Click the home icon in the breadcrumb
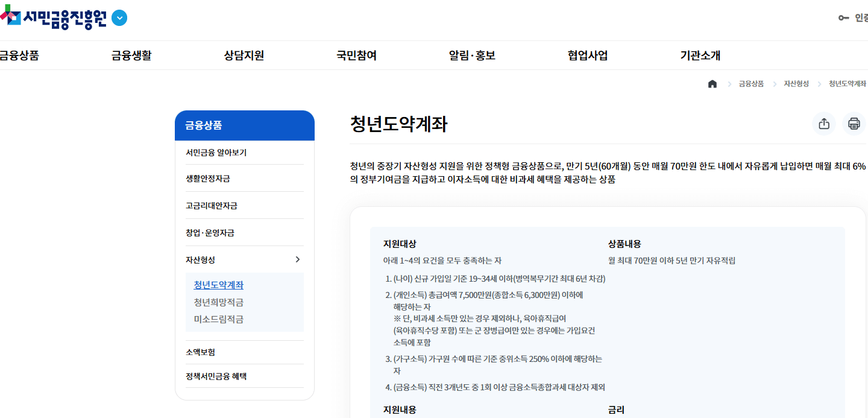Image resolution: width=868 pixels, height=418 pixels. tap(712, 84)
